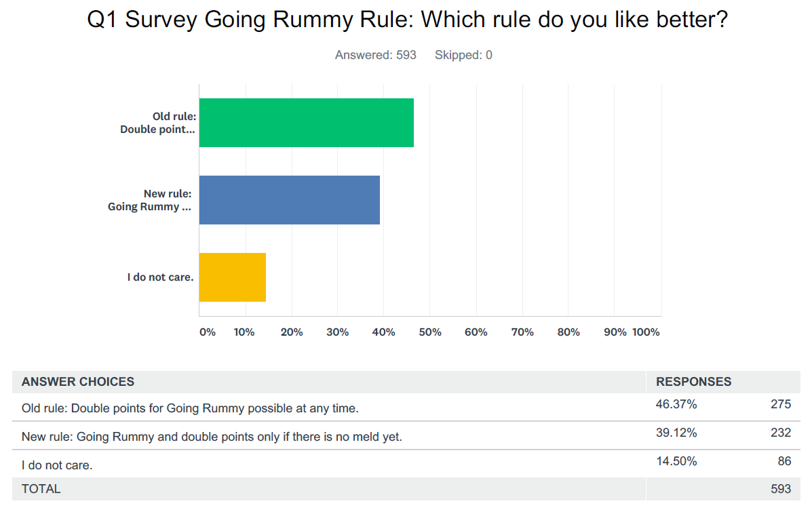This screenshot has height=514, width=812.
Task: Click the 'Skipped: 0' text
Action: click(463, 55)
